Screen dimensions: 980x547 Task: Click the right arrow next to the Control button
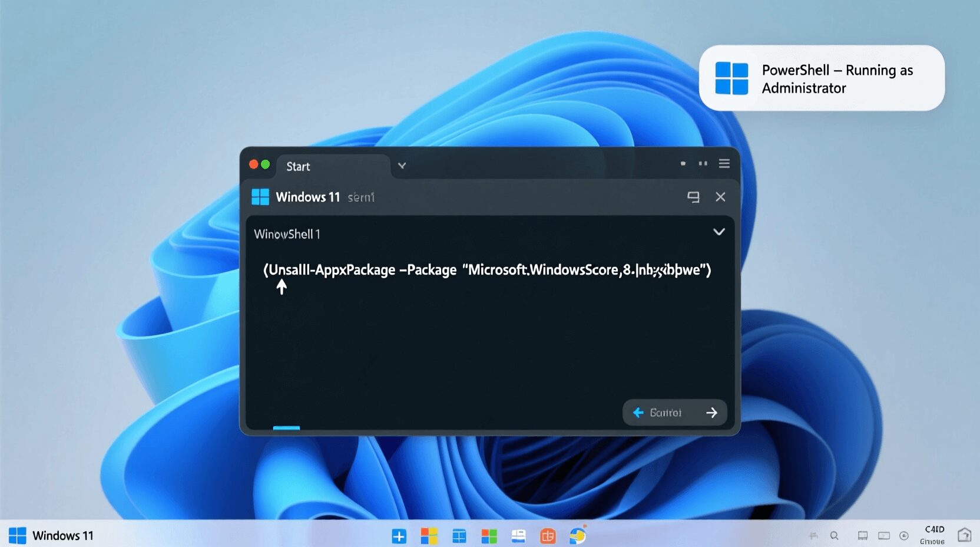(711, 413)
